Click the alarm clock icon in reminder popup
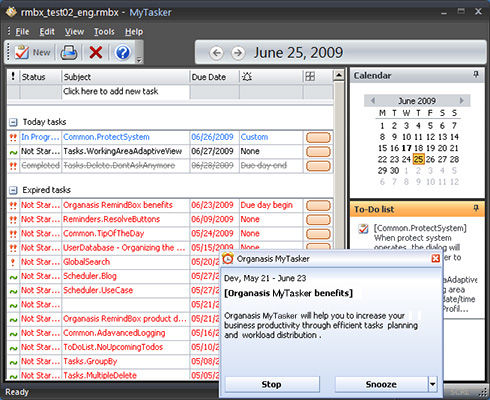Screen dimensions: 490x400 click(x=228, y=258)
